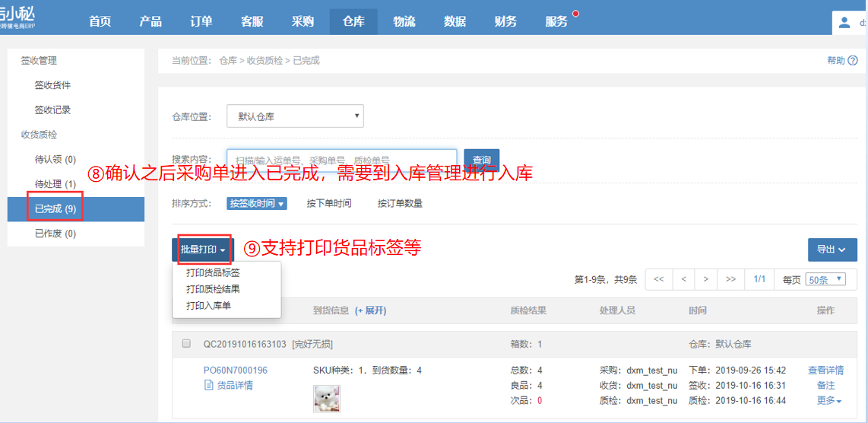Choose 打印入库单 menu option

click(x=209, y=306)
